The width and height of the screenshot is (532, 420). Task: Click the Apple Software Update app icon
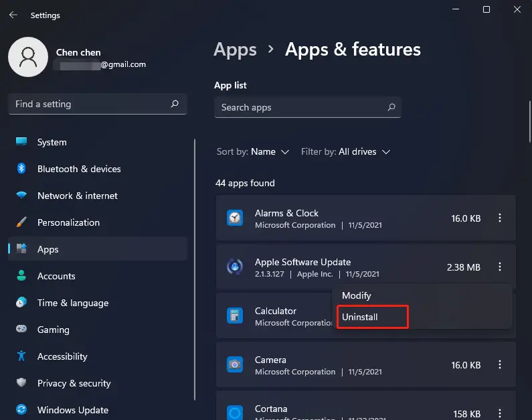(x=235, y=267)
